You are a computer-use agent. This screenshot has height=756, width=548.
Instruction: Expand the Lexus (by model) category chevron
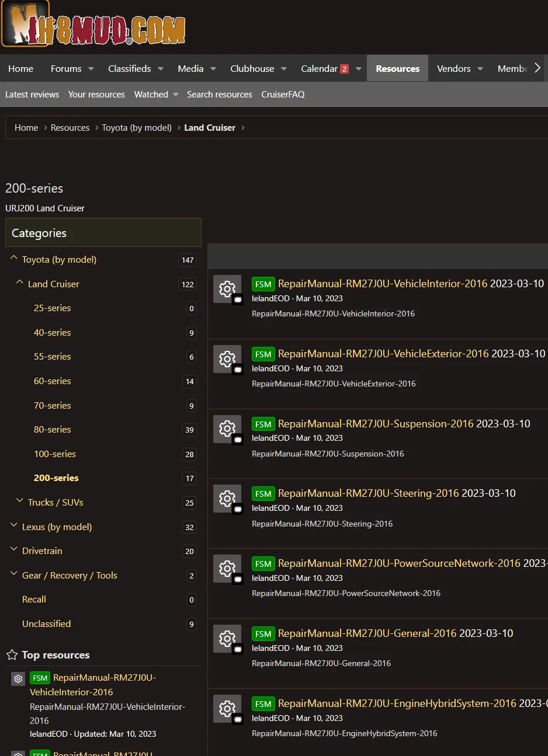(14, 525)
